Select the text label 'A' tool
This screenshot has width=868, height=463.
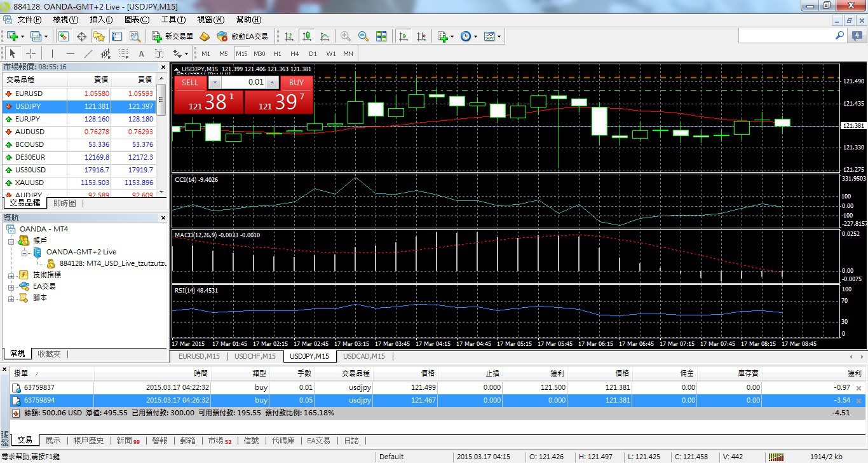click(x=141, y=54)
